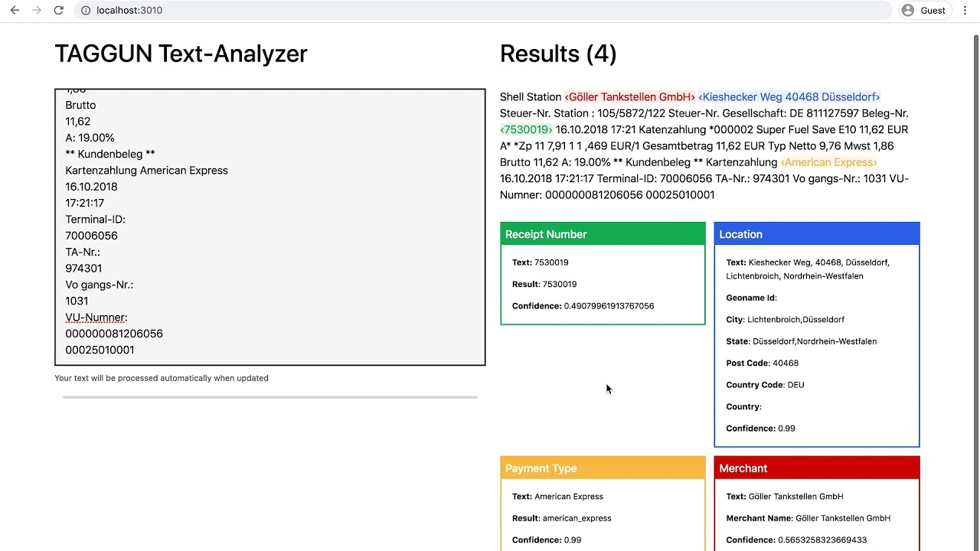Click the Payment Type card header
The image size is (980, 551).
pos(603,468)
